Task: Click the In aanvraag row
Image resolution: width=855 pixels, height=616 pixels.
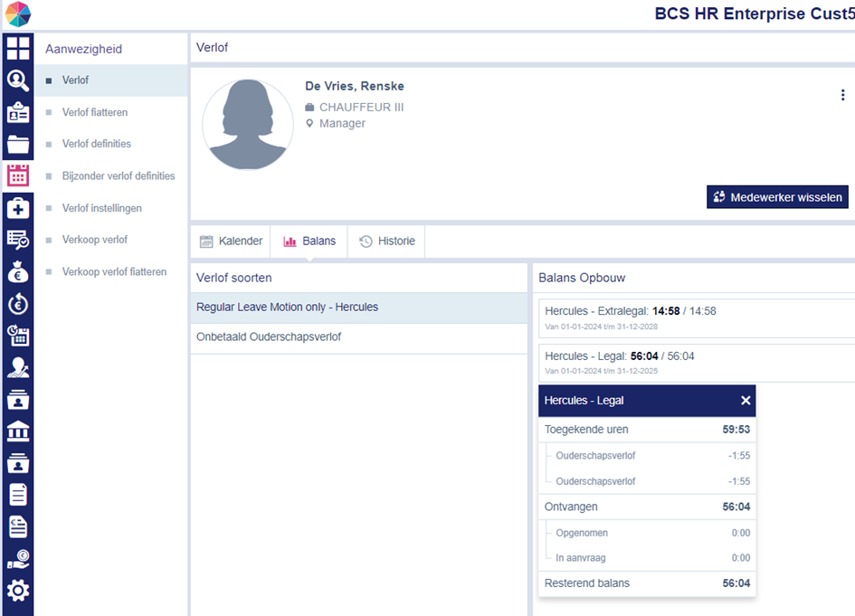Action: pos(647,558)
